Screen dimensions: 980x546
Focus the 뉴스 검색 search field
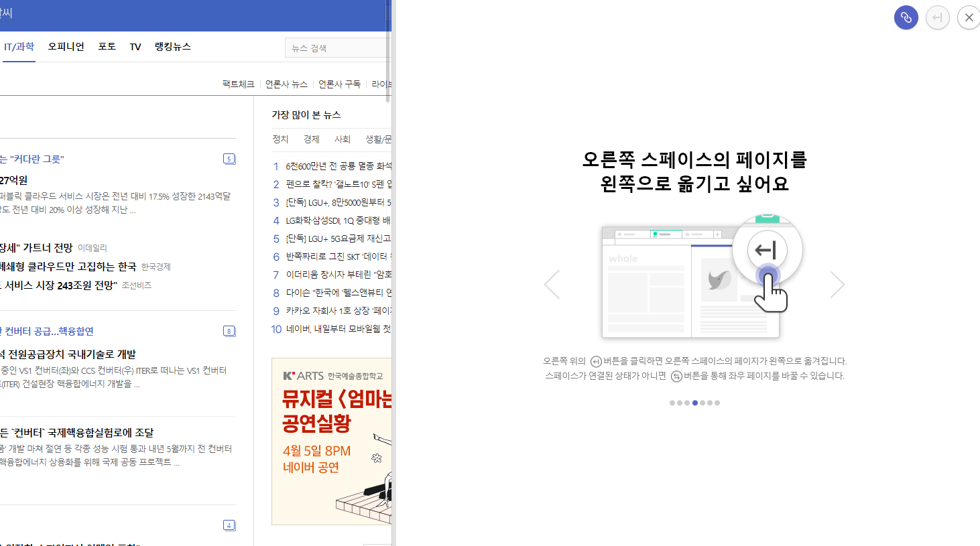point(338,48)
